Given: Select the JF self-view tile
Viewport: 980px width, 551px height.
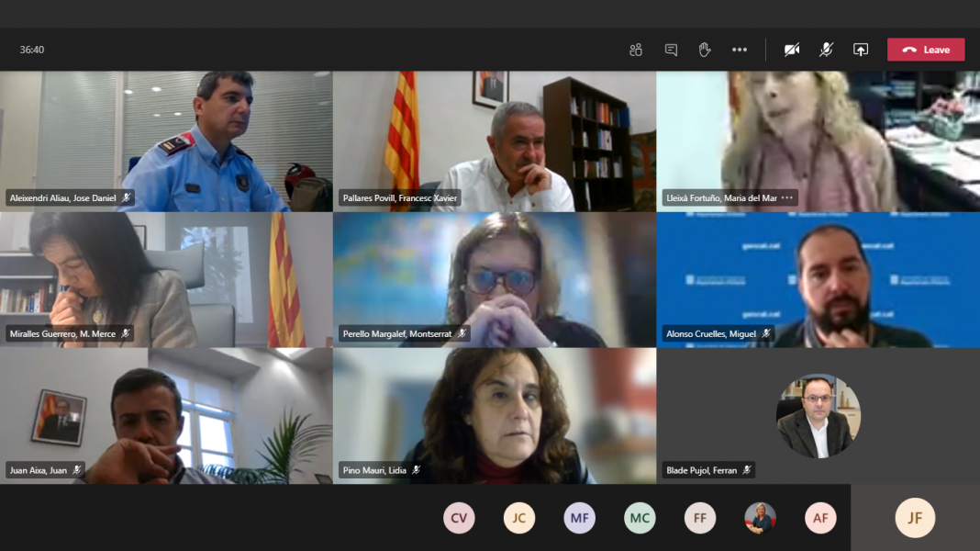Looking at the screenshot, I should click(x=915, y=518).
